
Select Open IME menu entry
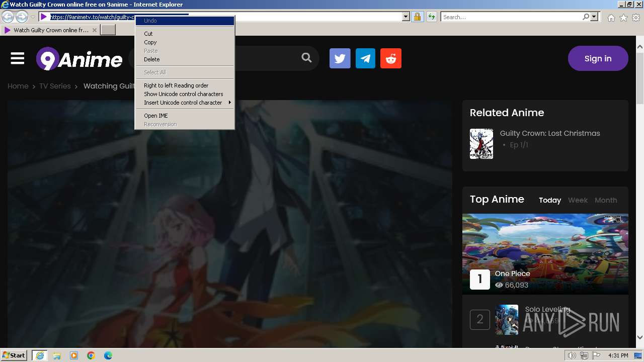(x=185, y=116)
